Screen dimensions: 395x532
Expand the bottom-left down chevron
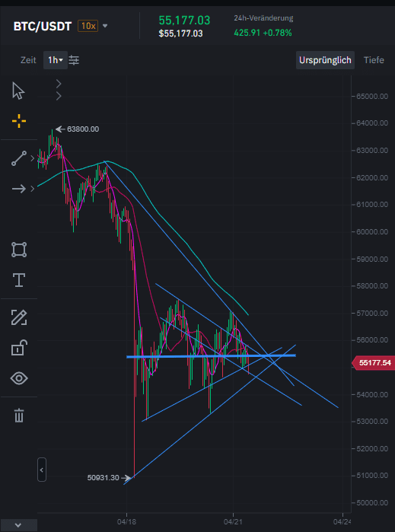18,525
